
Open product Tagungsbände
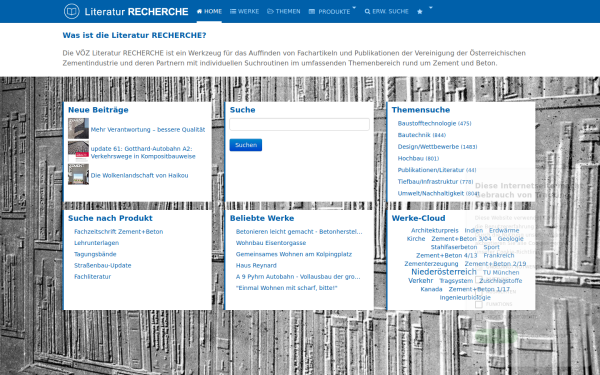95,254
